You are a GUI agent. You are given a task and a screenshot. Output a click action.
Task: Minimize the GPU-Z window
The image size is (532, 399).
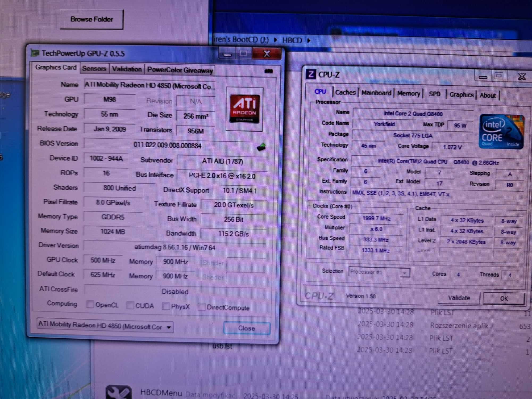[x=227, y=54]
